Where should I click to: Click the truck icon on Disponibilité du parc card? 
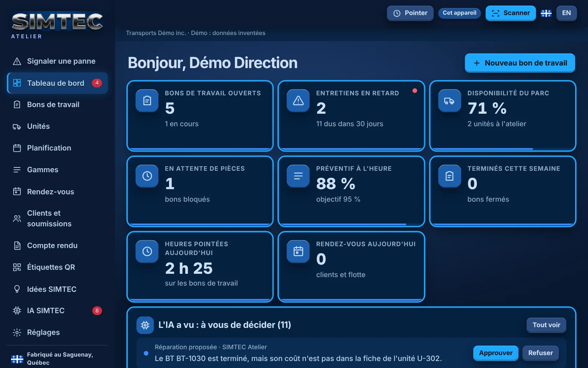(449, 100)
